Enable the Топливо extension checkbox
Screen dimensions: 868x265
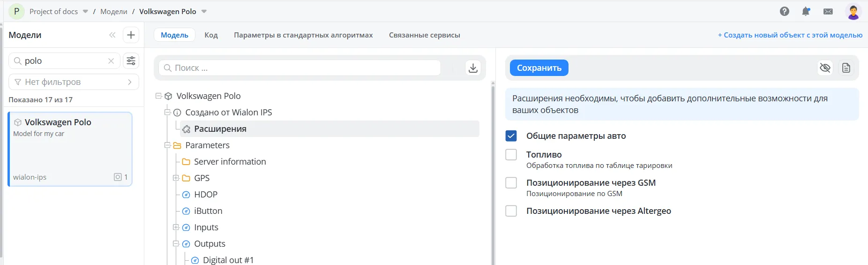(x=511, y=155)
